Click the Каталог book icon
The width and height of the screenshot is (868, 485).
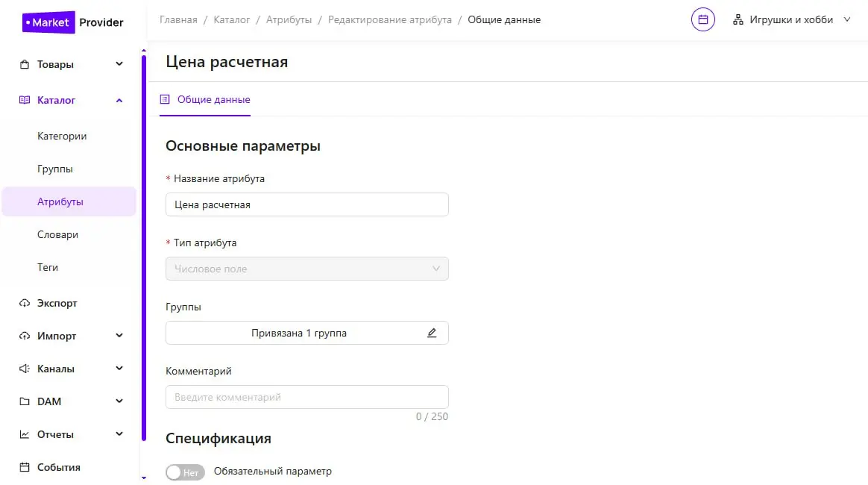point(25,100)
